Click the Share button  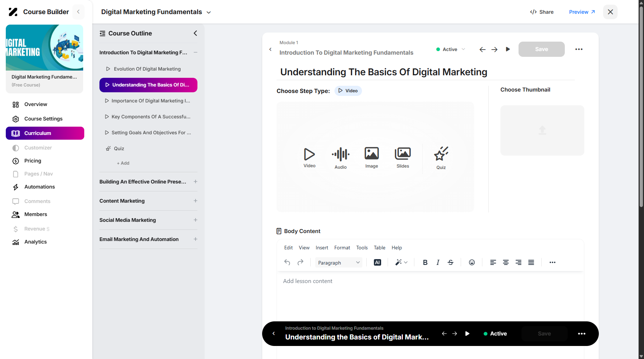(x=542, y=12)
